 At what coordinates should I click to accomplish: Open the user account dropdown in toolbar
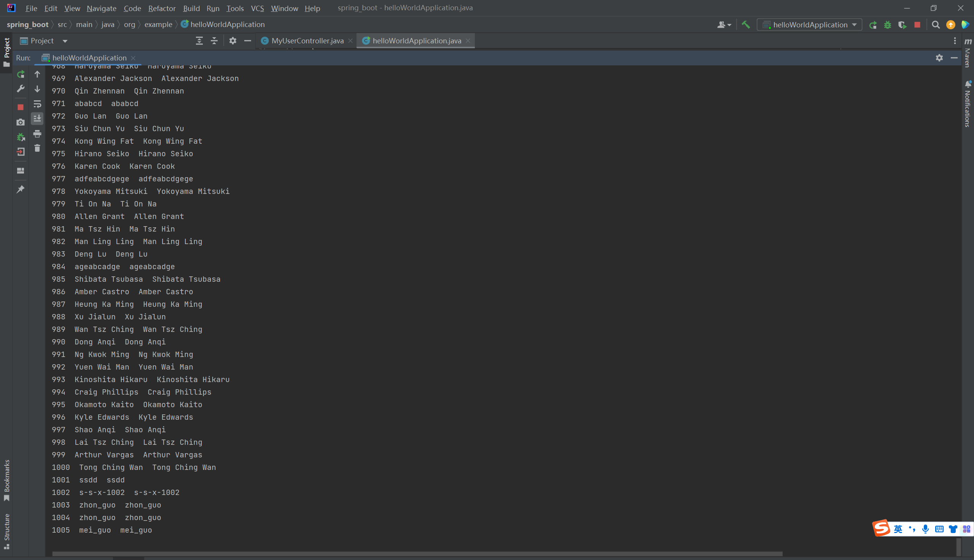pyautogui.click(x=724, y=25)
